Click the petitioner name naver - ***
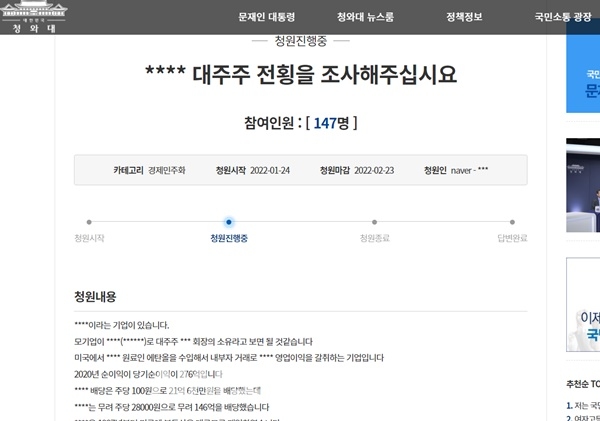The image size is (600, 421). pyautogui.click(x=470, y=170)
